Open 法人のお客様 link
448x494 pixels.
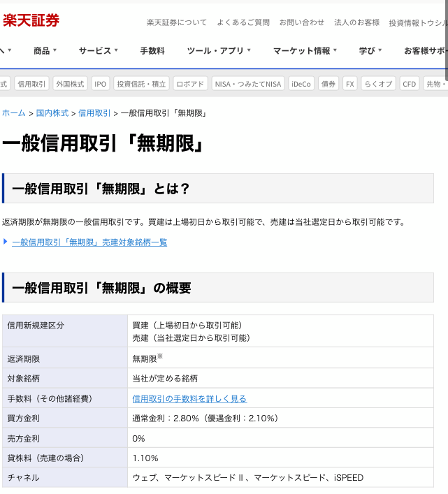click(357, 22)
